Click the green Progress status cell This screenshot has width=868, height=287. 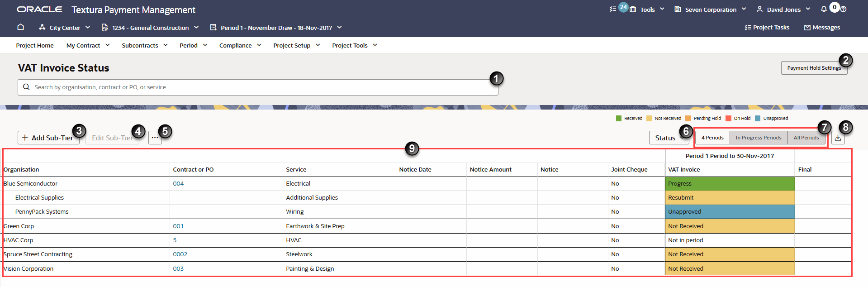pos(730,183)
